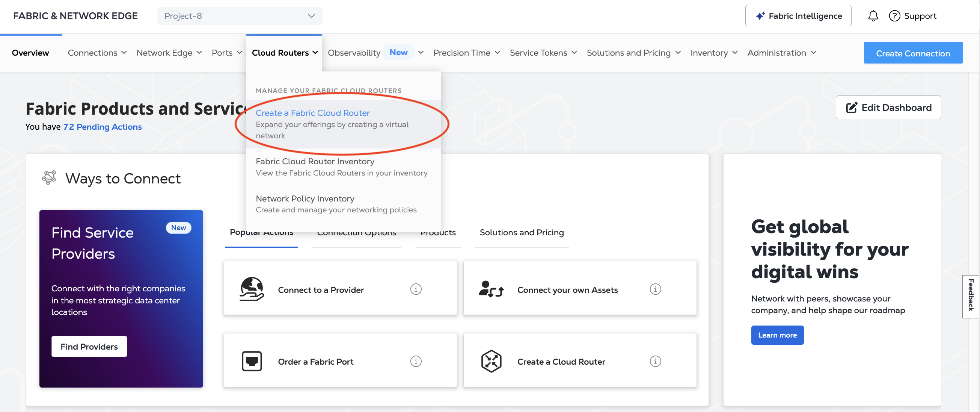Click the Support question mark icon

(x=894, y=16)
